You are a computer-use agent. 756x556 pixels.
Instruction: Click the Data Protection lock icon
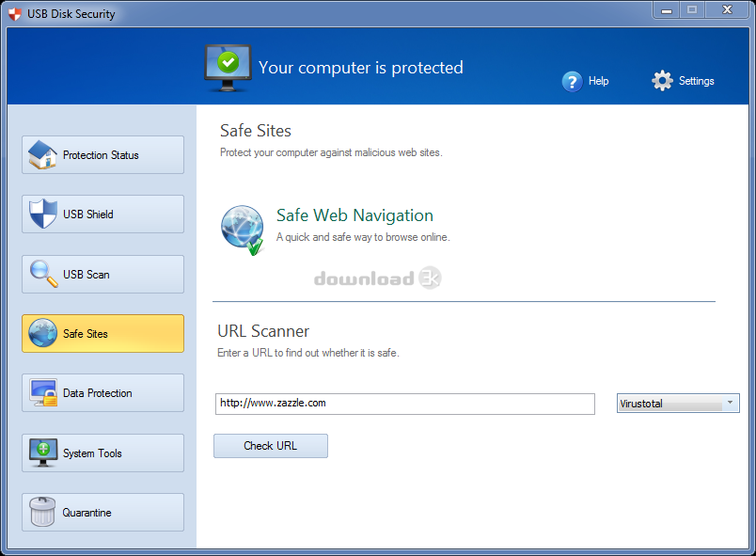click(43, 392)
